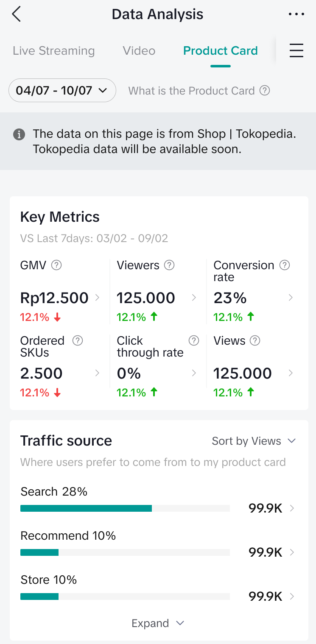
Task: Open the Recommend traffic source details arrow
Action: click(x=292, y=552)
